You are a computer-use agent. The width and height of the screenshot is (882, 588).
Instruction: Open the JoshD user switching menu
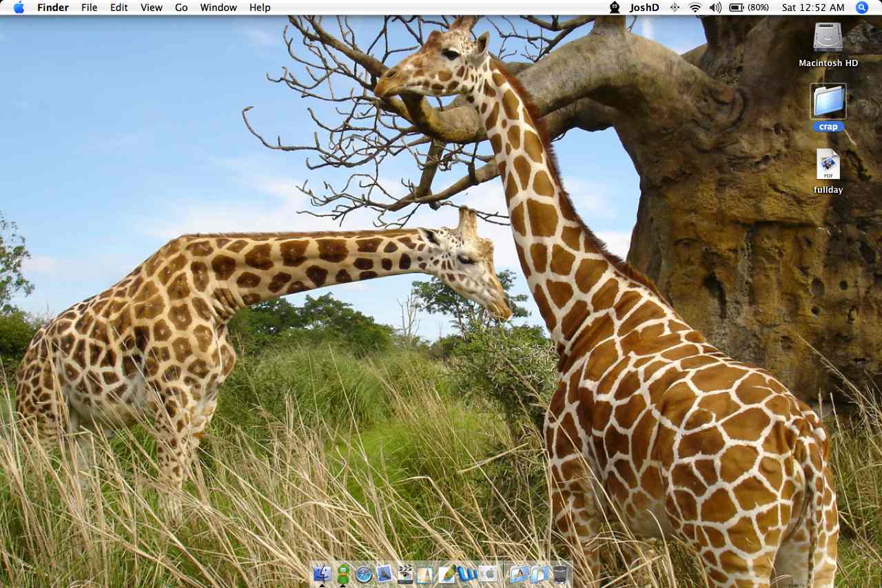click(644, 8)
